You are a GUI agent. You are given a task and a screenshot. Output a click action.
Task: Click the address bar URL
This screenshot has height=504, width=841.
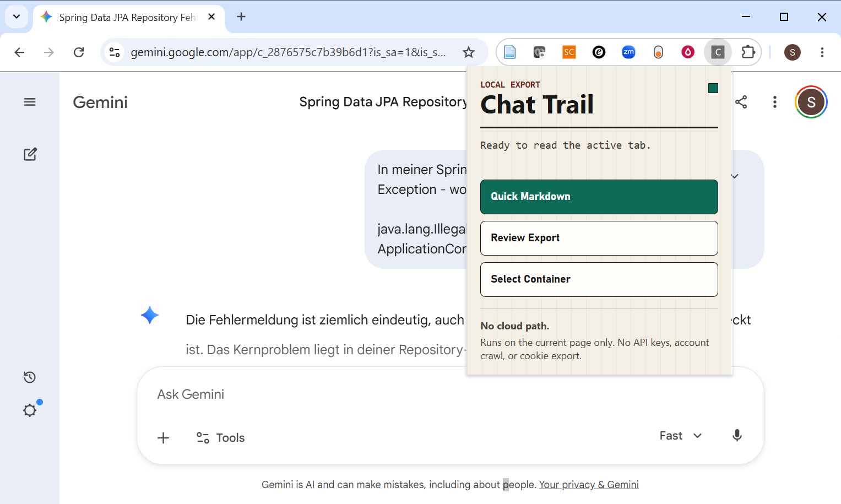pyautogui.click(x=288, y=52)
